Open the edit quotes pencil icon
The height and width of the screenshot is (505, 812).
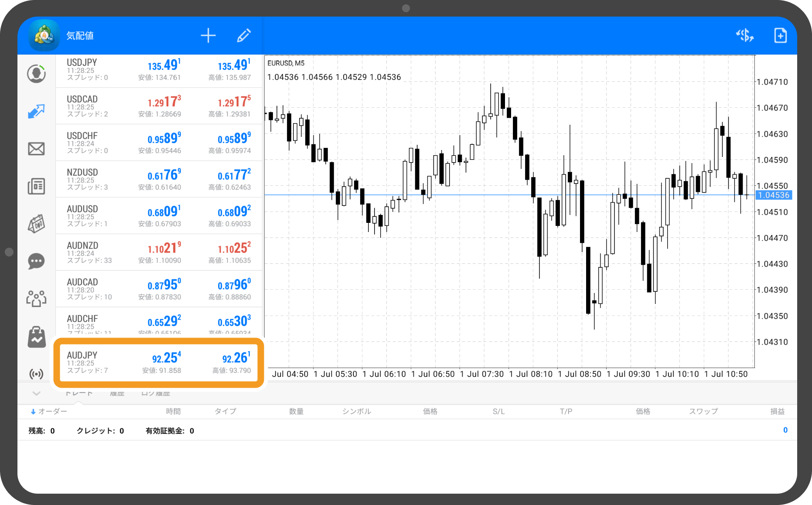[244, 35]
